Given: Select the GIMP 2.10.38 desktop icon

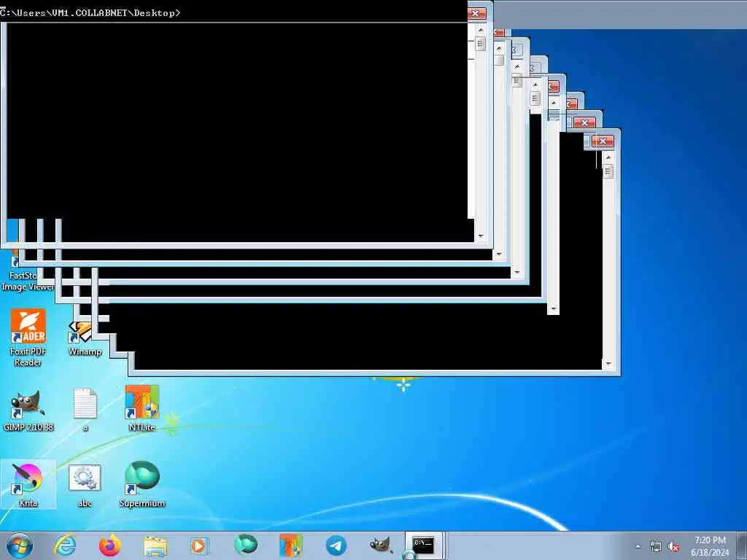Looking at the screenshot, I should click(28, 411).
